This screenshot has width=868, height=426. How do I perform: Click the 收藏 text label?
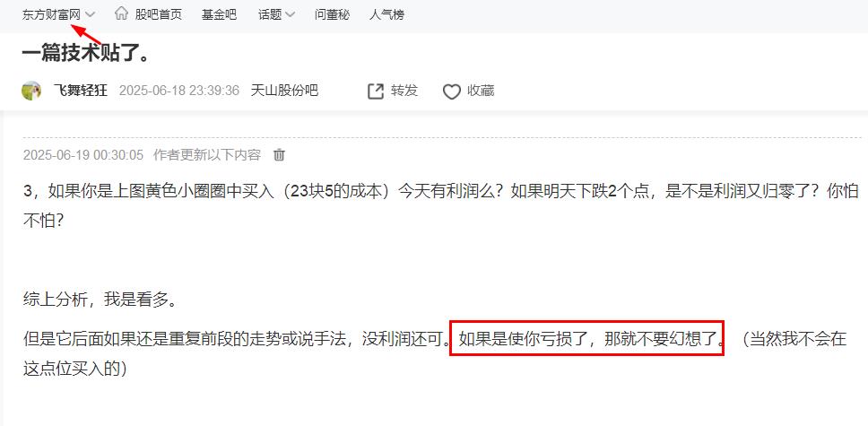click(x=481, y=91)
